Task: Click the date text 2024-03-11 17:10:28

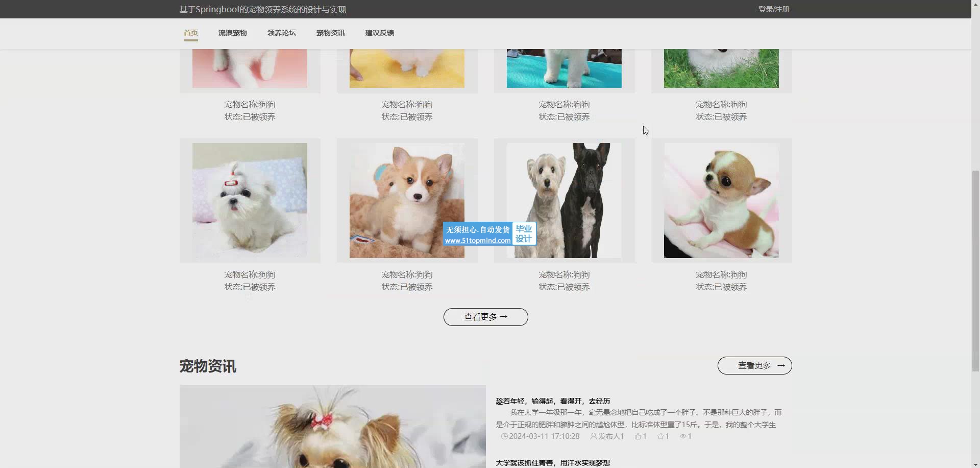Action: 544,436
